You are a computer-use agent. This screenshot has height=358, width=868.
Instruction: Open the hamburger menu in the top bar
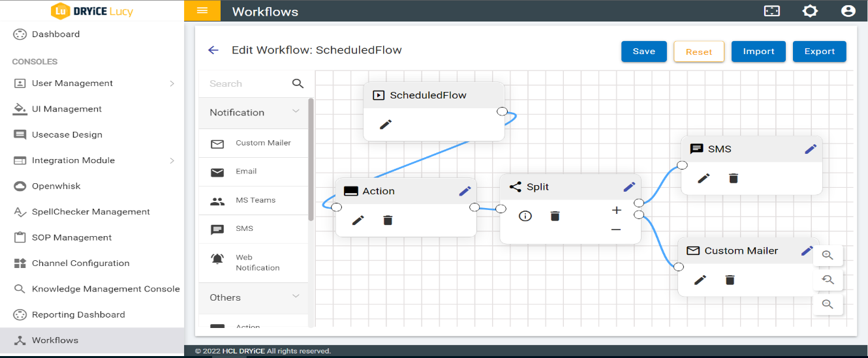click(x=202, y=10)
